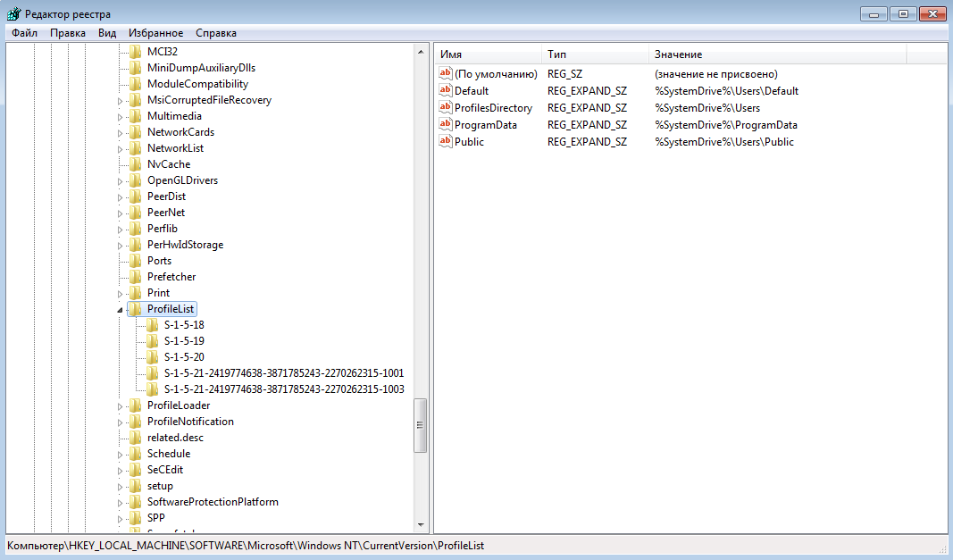Click the Registry Editor icon in the title bar
Image resolution: width=953 pixels, height=560 pixels.
point(13,13)
